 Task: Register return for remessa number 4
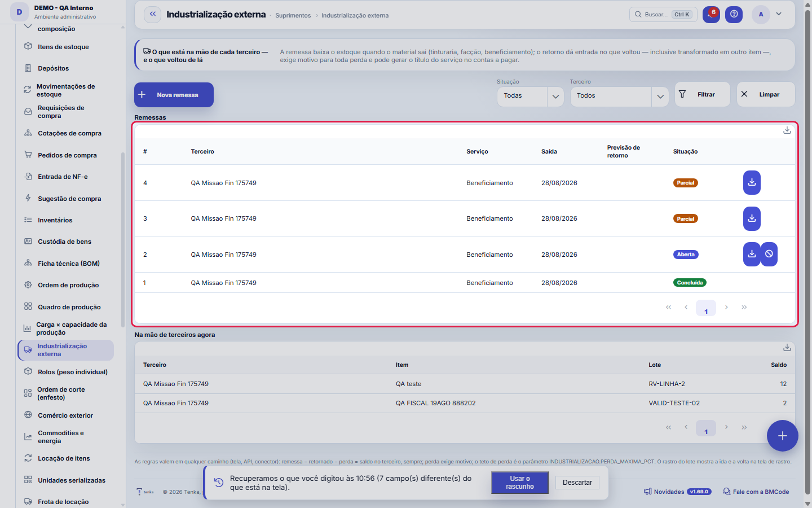click(752, 183)
